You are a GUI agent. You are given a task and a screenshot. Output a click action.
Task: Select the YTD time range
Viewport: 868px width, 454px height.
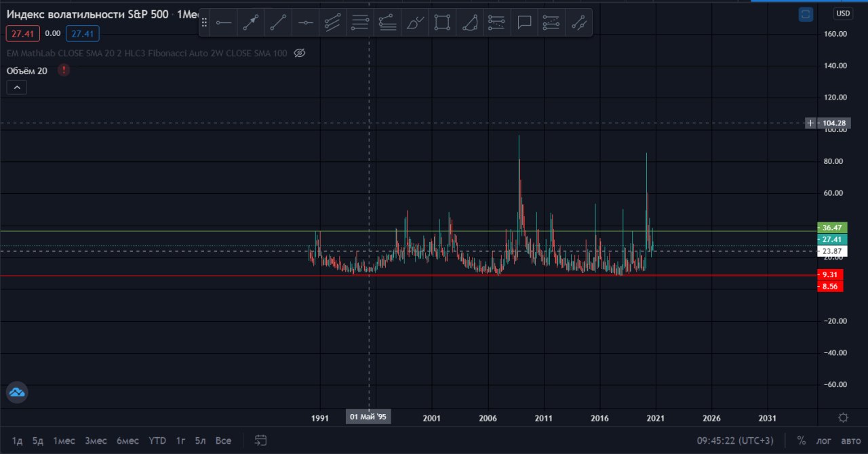point(157,440)
